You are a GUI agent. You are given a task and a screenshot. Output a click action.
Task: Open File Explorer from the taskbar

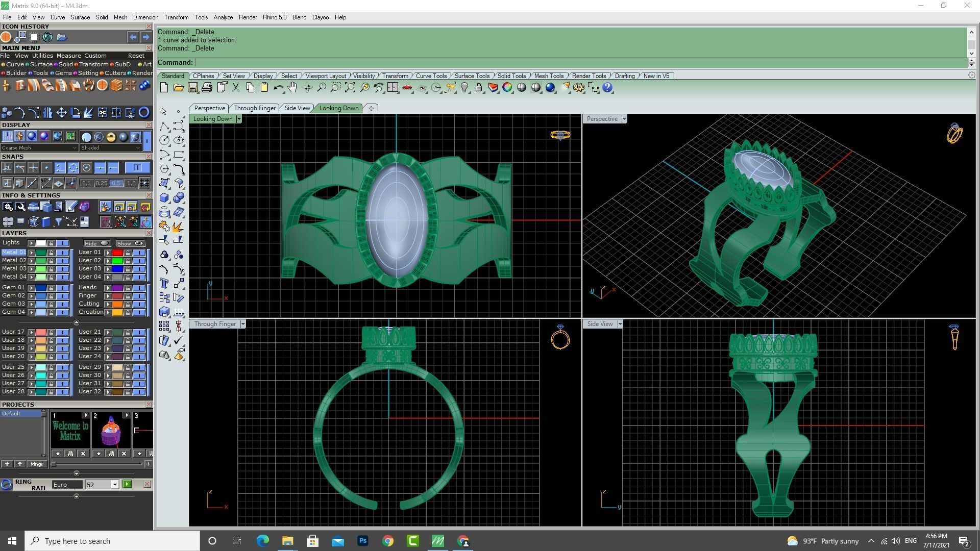click(287, 541)
